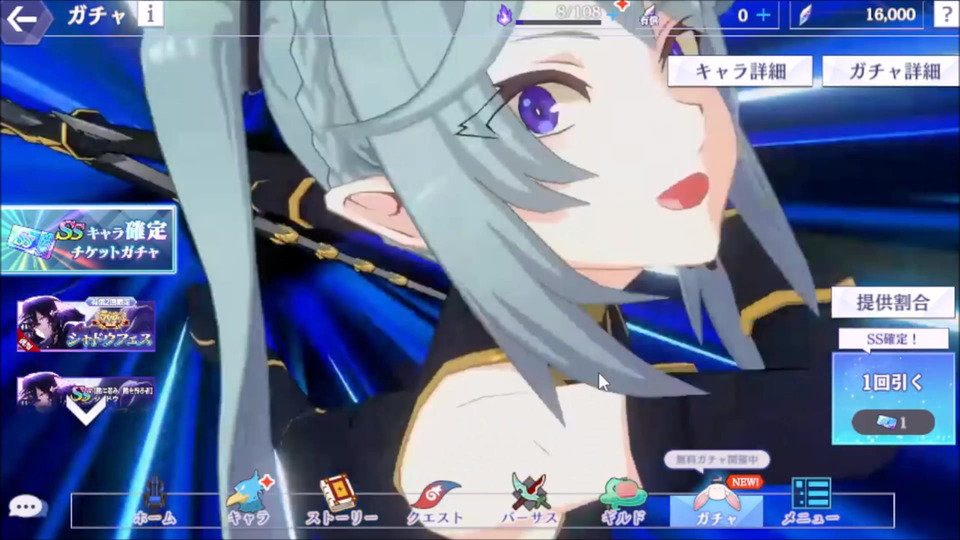
Task: Tap the stamina progress bar
Action: [x=558, y=23]
